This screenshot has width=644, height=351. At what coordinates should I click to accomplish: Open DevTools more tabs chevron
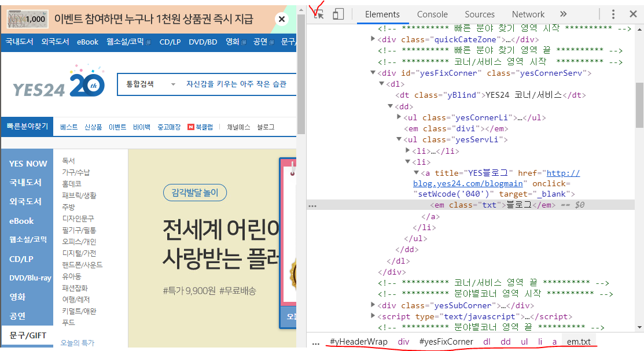coord(563,14)
